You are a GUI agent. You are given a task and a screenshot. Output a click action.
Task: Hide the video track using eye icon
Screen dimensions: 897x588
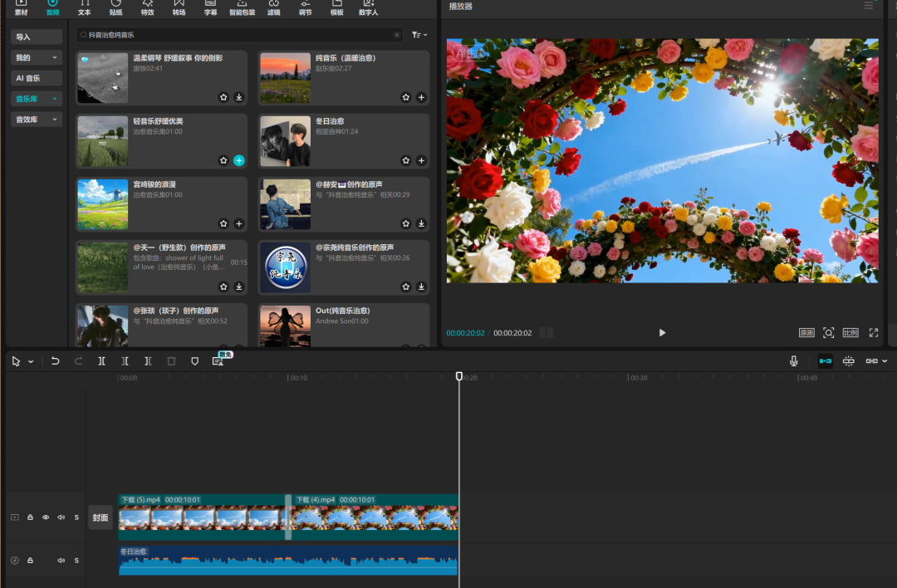point(46,517)
